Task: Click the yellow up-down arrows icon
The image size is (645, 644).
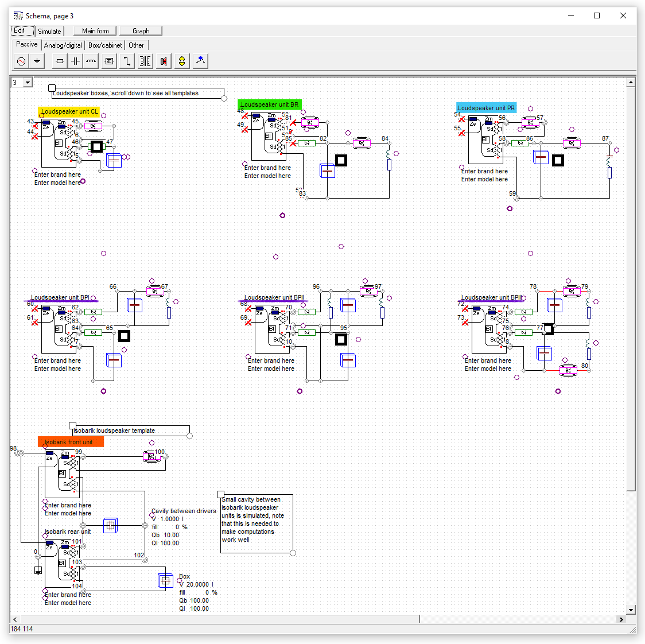Action: tap(182, 61)
